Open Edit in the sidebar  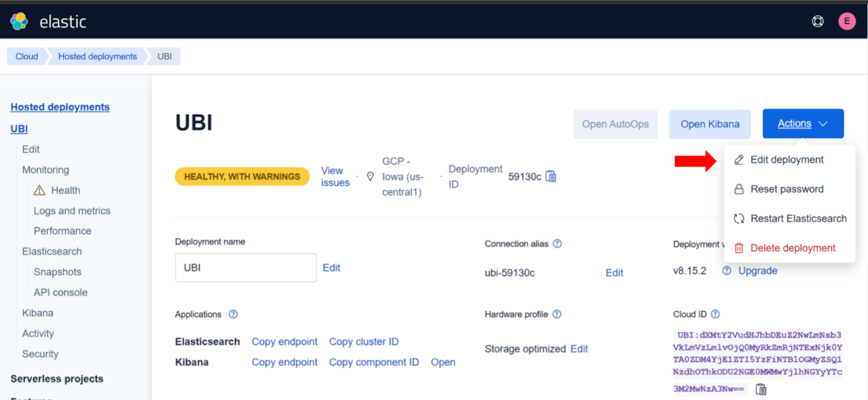pos(31,149)
